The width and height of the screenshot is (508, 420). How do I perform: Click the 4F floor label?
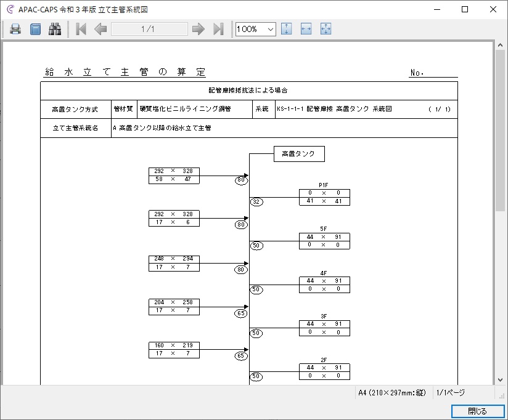[323, 273]
